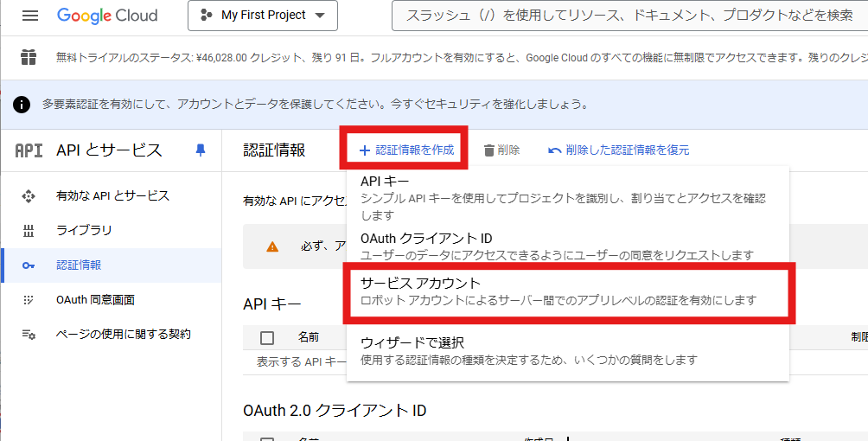The width and height of the screenshot is (868, 441).
Task: Click the ライブラリ grid icon
Action: (x=29, y=231)
